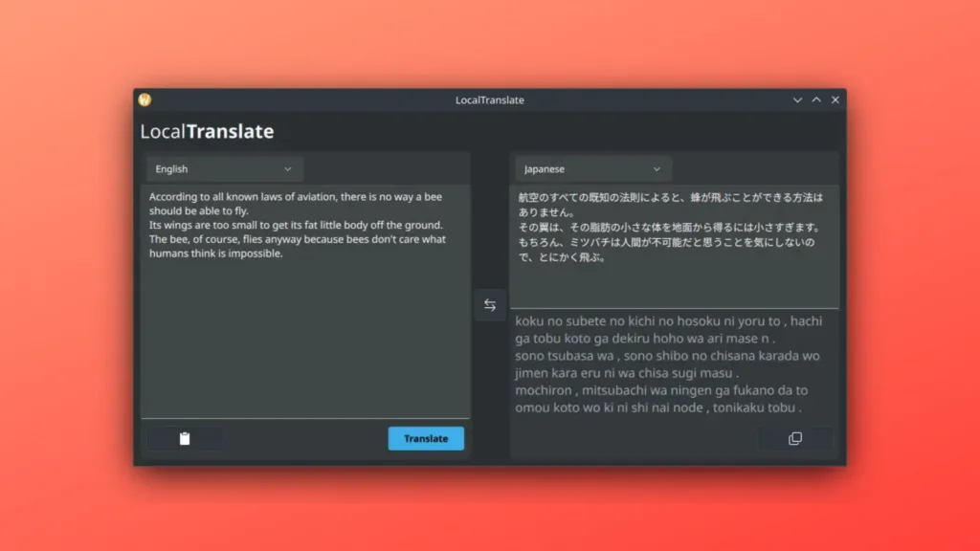Screen dimensions: 980x551
Task: Open the English source language dropdown
Action: [225, 169]
